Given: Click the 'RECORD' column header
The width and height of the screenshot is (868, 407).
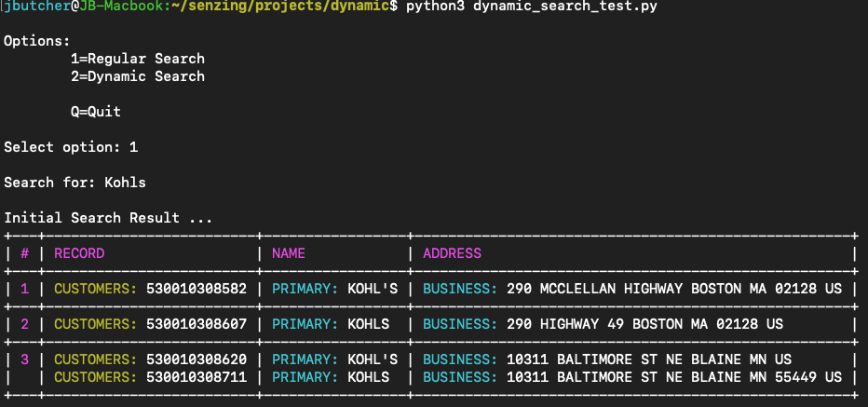Looking at the screenshot, I should pyautogui.click(x=79, y=253).
